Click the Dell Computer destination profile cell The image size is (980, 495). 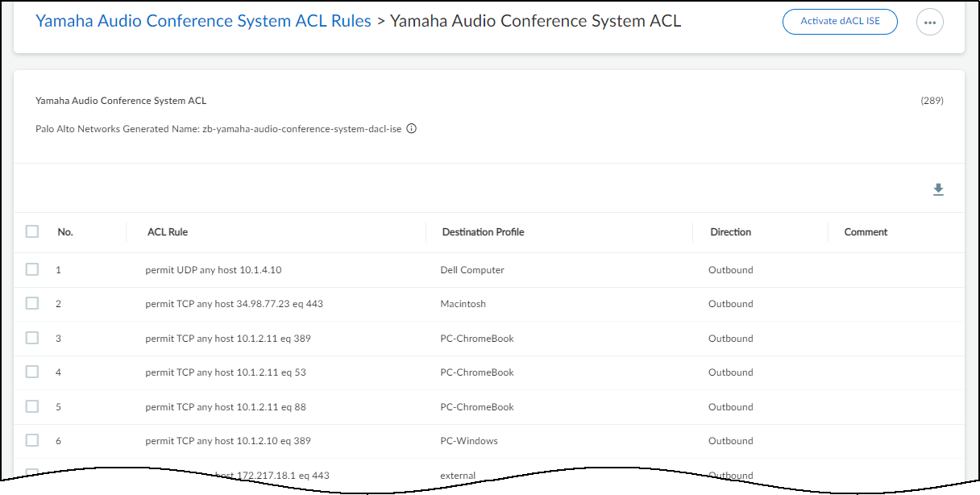pos(472,270)
